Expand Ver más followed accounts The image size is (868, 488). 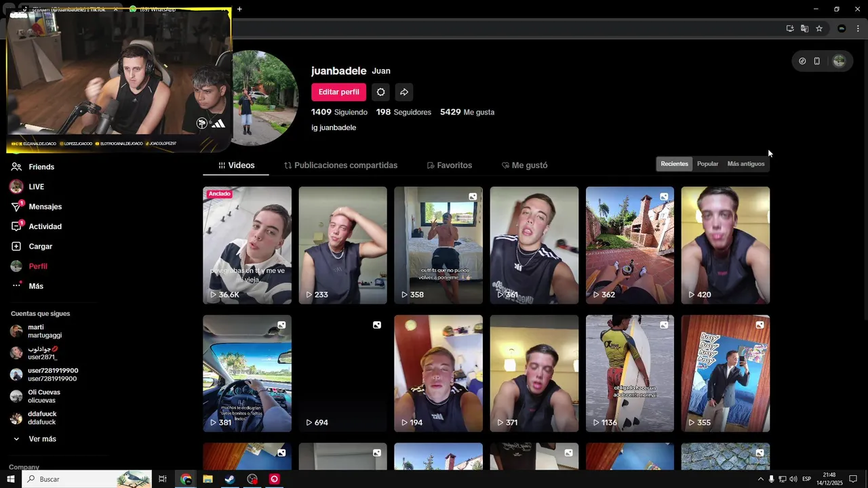[x=42, y=439]
